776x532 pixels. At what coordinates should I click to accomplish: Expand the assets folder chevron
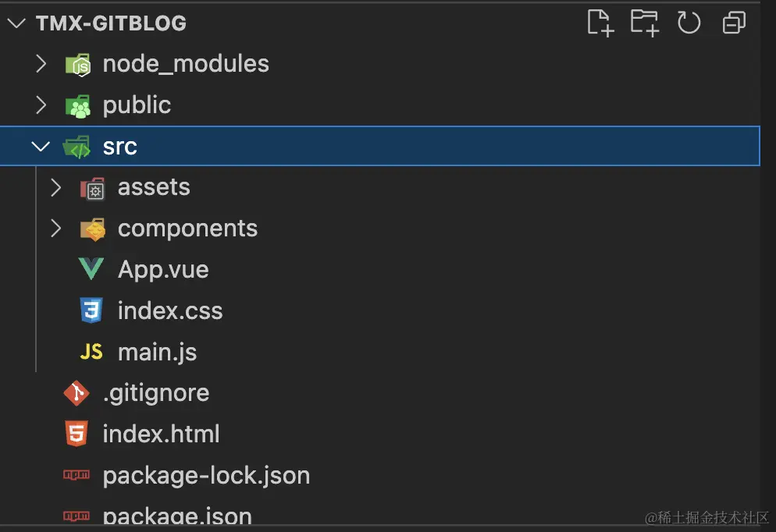[56, 187]
